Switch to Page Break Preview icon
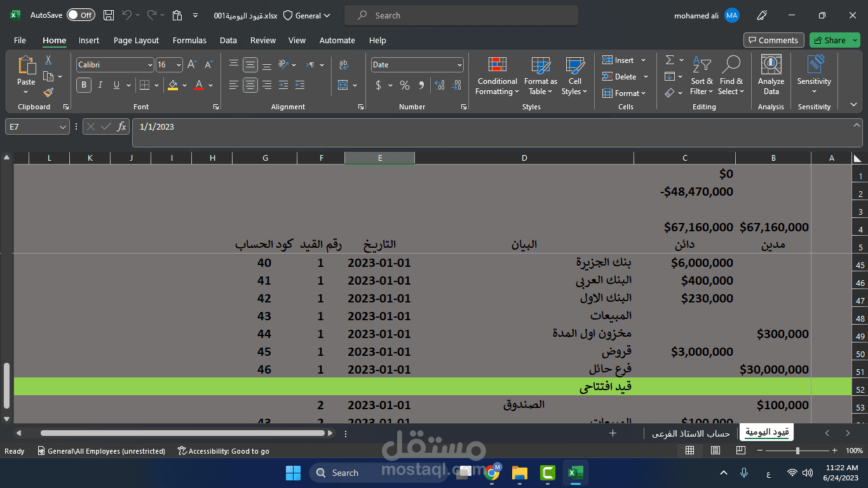868x488 pixels. [741, 451]
